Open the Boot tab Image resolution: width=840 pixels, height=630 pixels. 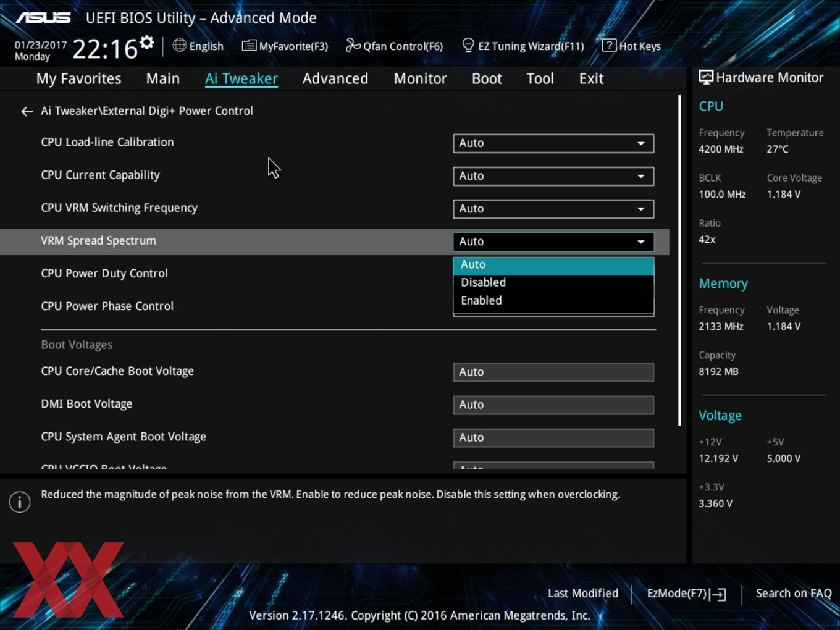(x=487, y=78)
